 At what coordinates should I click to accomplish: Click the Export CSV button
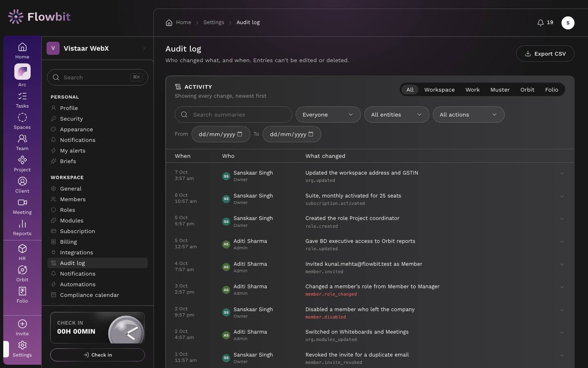tap(545, 54)
